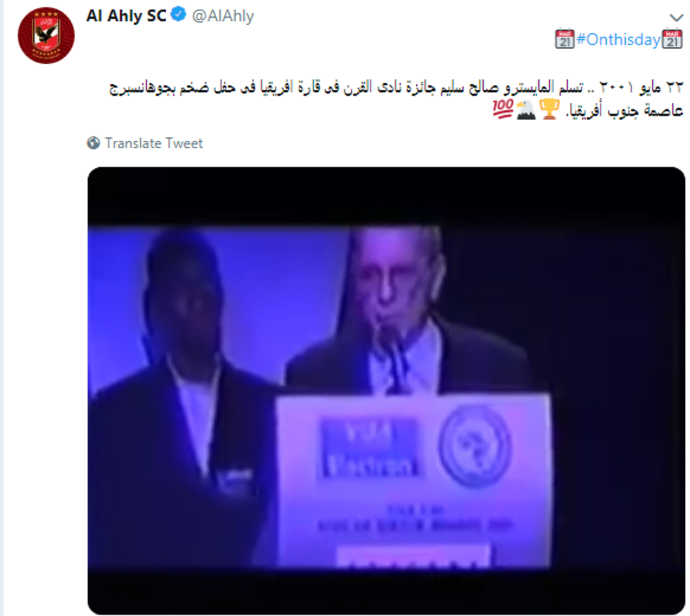Open the #Onthisday hashtag
The height and width of the screenshot is (616, 690).
[618, 40]
